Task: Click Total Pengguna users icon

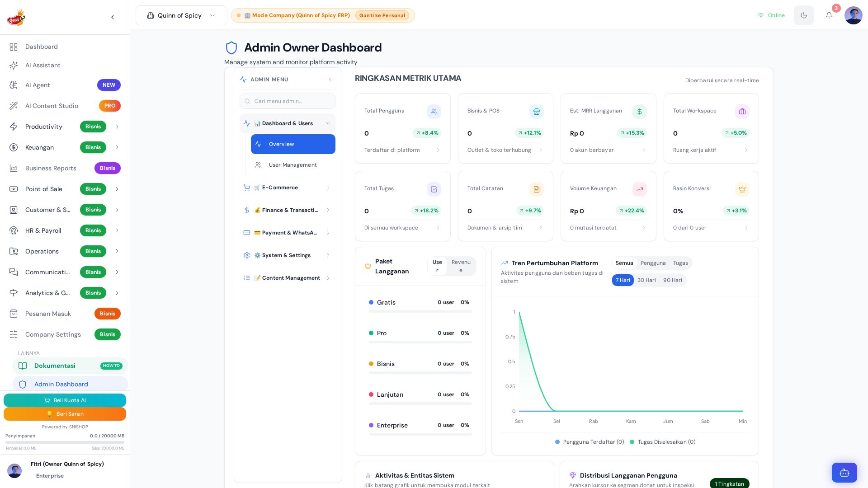Action: pos(434,112)
